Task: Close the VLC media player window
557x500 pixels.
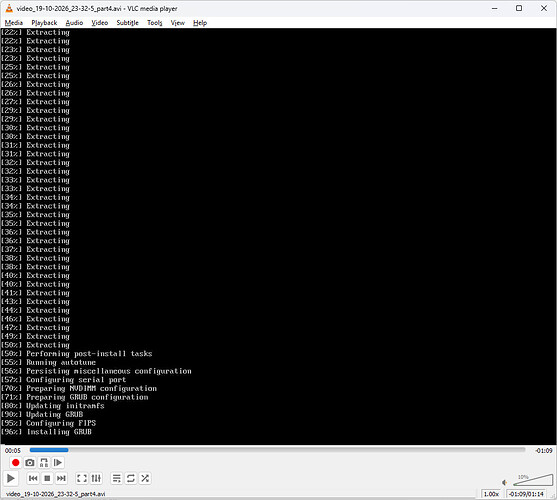Action: pyautogui.click(x=544, y=8)
